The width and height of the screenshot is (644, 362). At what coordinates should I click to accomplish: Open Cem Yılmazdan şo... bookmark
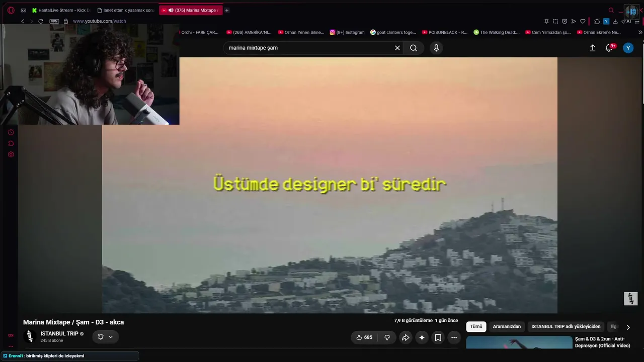pos(548,32)
